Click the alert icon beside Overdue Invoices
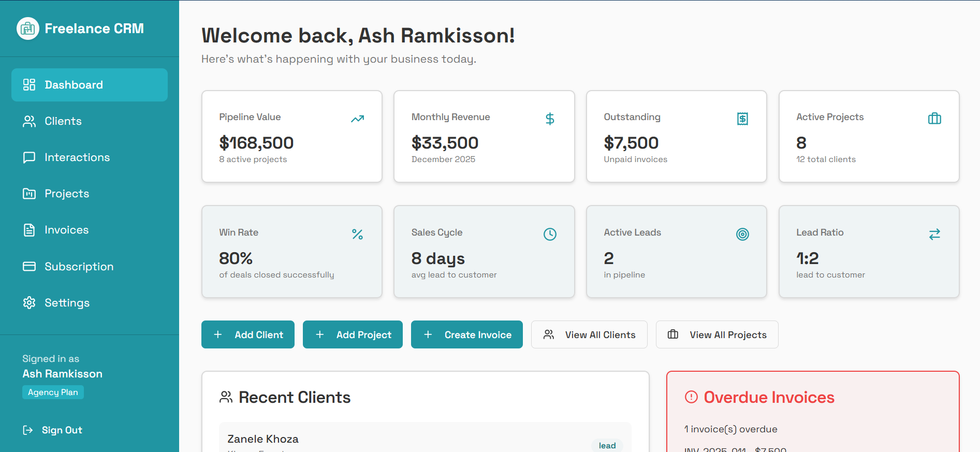 coord(691,397)
